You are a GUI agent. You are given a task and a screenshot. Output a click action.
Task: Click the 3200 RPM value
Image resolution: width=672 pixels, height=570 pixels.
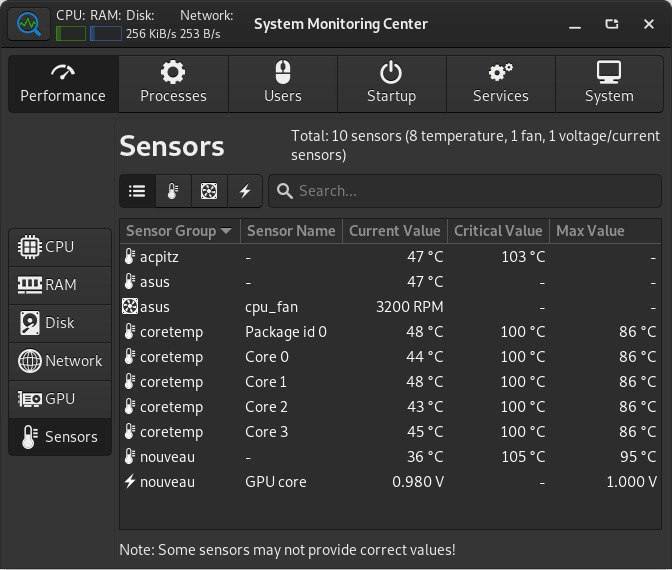[410, 307]
